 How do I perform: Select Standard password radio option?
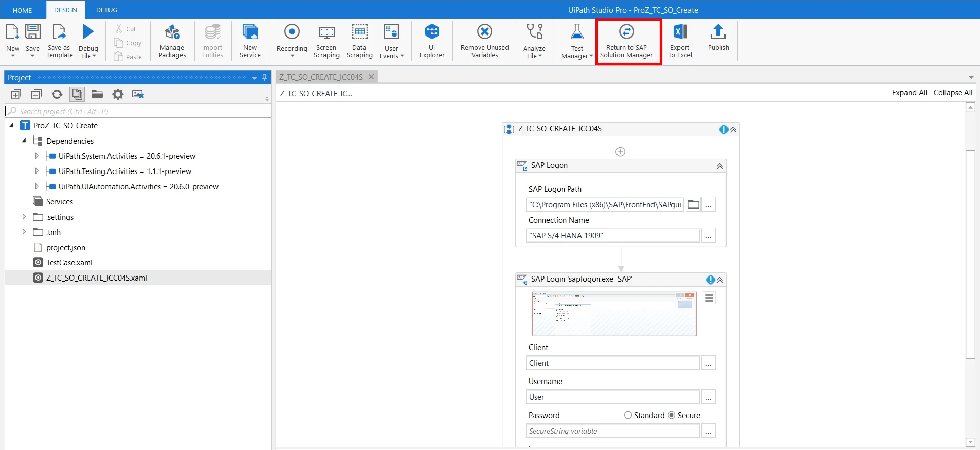click(x=628, y=415)
